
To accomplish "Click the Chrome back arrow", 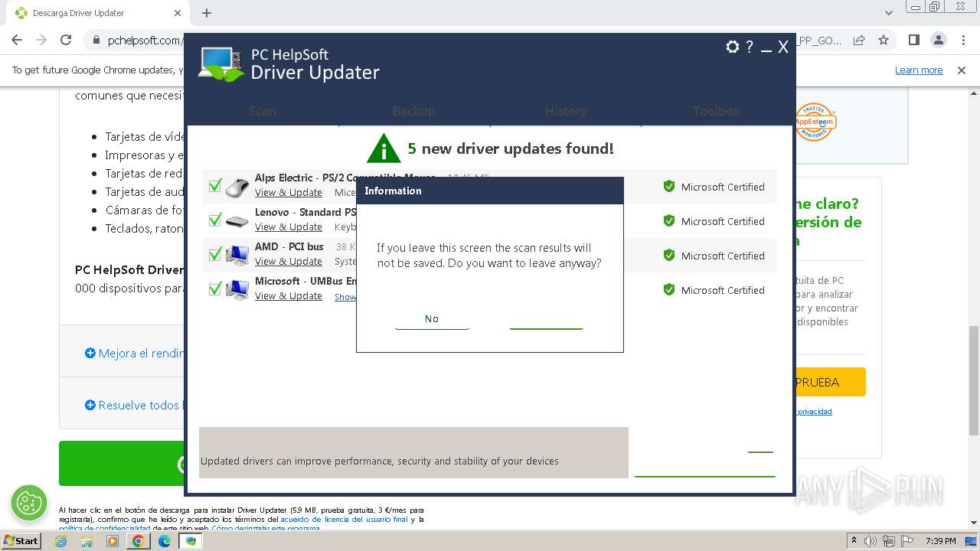I will coord(17,40).
